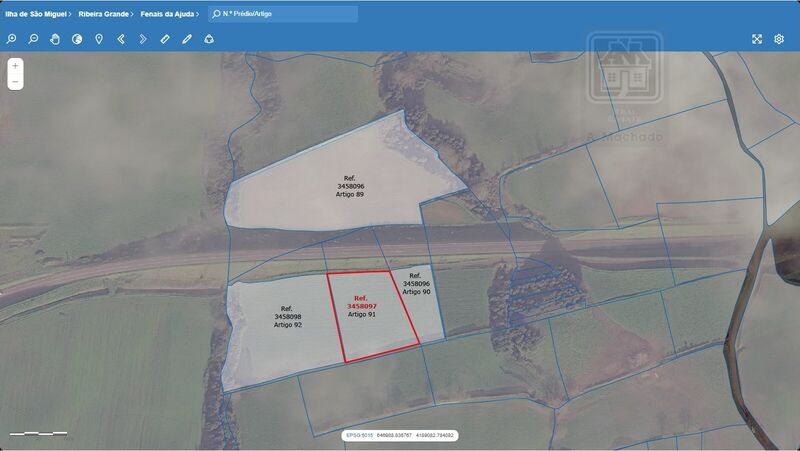Image resolution: width=800 pixels, height=451 pixels.
Task: Click the globe full-extent icon
Action: coord(77,39)
